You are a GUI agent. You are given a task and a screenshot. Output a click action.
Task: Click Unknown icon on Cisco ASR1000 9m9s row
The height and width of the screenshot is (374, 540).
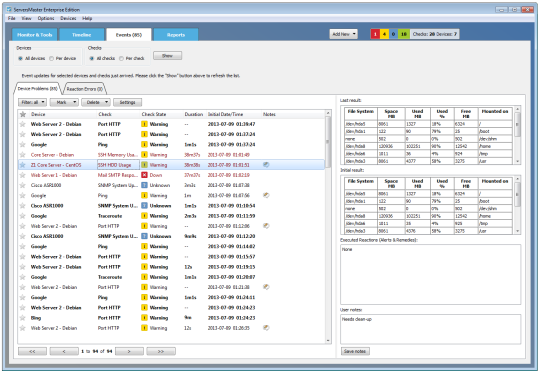(x=144, y=236)
